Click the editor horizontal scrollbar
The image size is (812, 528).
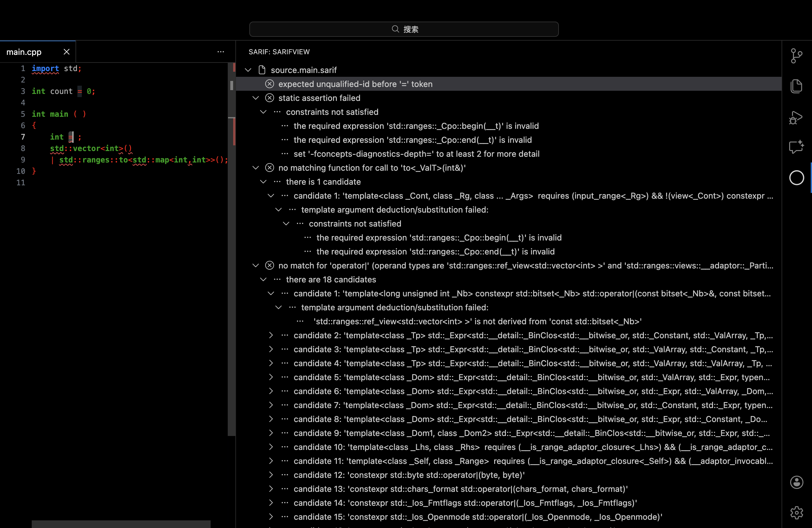tap(121, 524)
